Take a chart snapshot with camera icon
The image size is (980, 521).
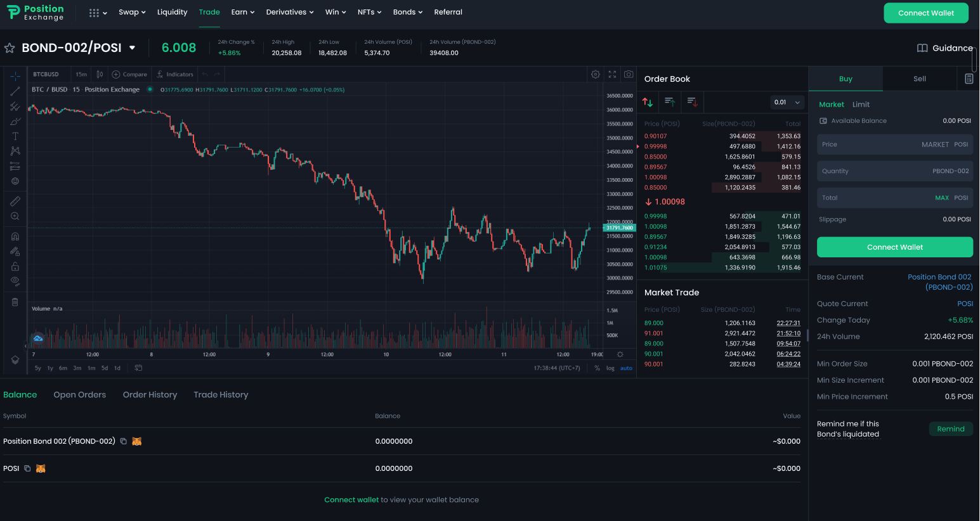629,74
